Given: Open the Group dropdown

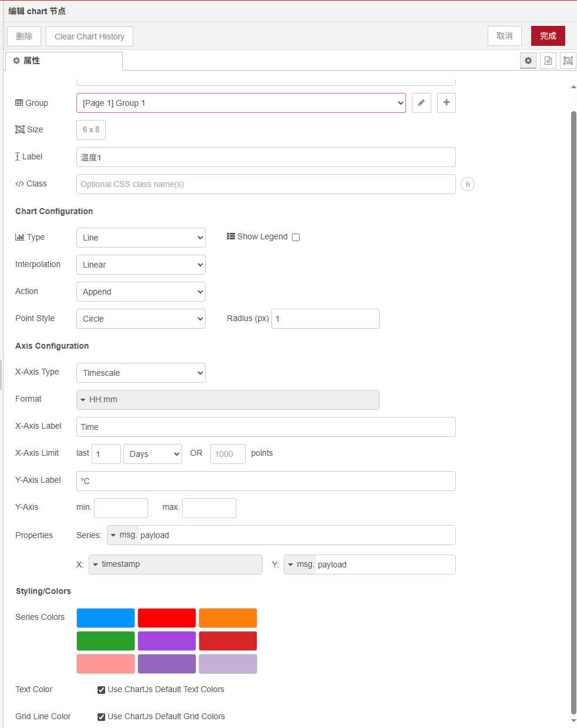Looking at the screenshot, I should [x=241, y=103].
